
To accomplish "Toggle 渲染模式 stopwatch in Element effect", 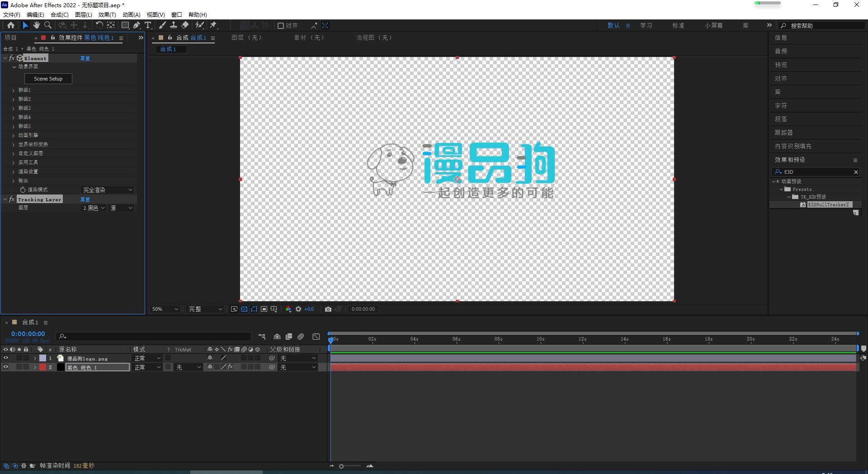I will click(x=23, y=190).
